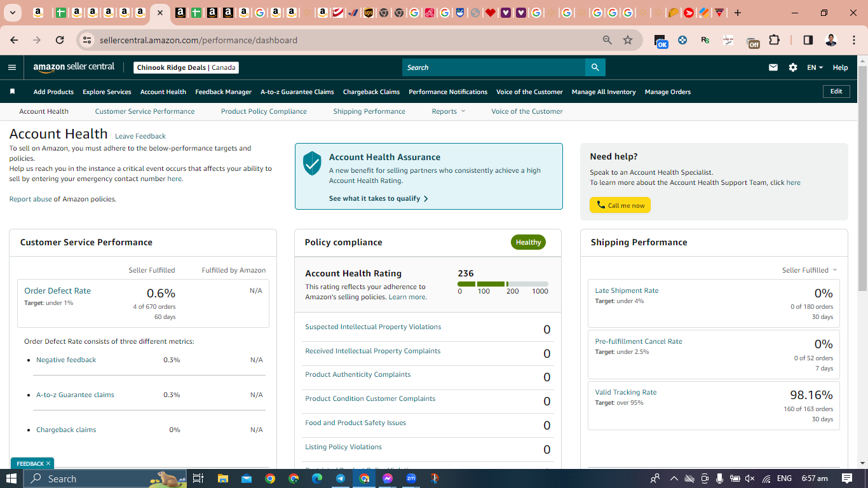Open the Negative feedback link
Viewport: 868px width, 488px height.
tap(66, 360)
